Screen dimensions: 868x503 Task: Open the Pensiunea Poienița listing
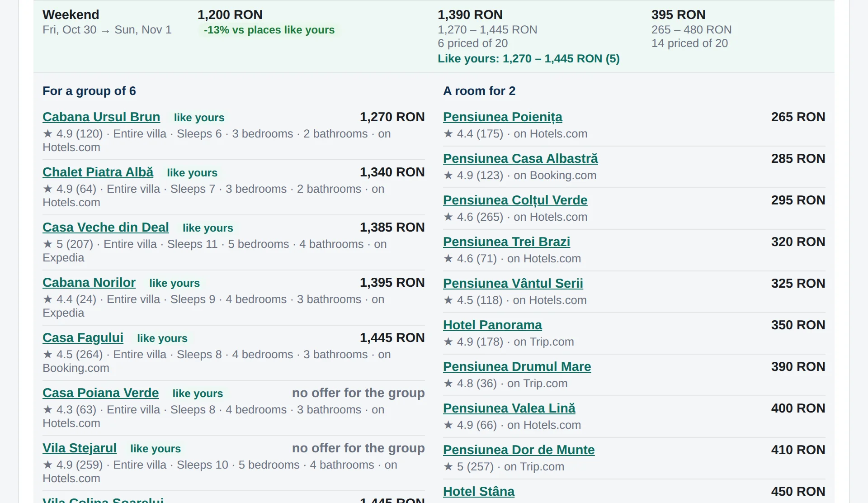coord(503,117)
